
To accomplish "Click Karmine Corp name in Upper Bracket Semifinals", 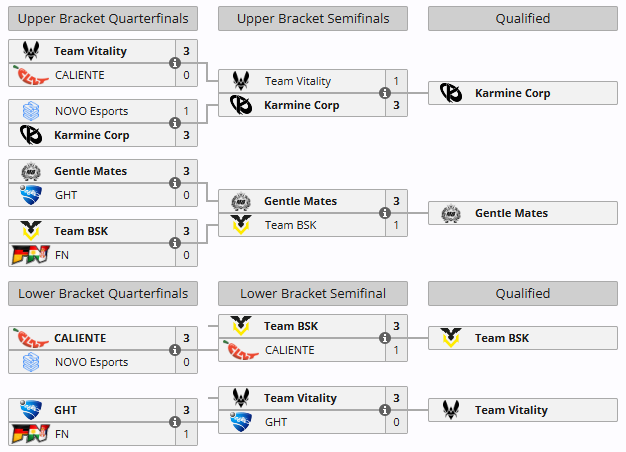I will pos(301,105).
